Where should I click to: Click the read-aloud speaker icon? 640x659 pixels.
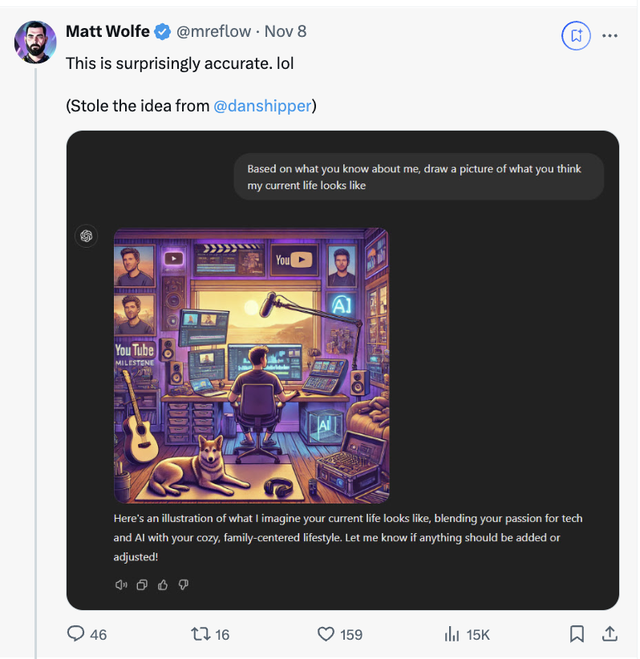pos(122,585)
